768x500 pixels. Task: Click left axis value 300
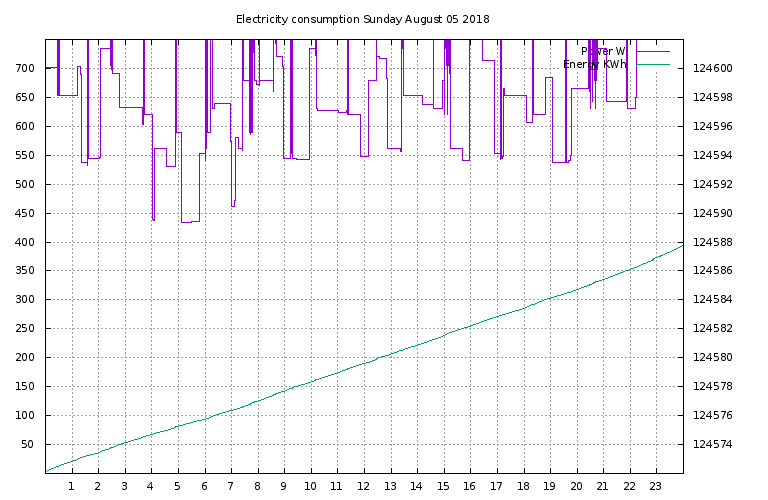pyautogui.click(x=25, y=299)
